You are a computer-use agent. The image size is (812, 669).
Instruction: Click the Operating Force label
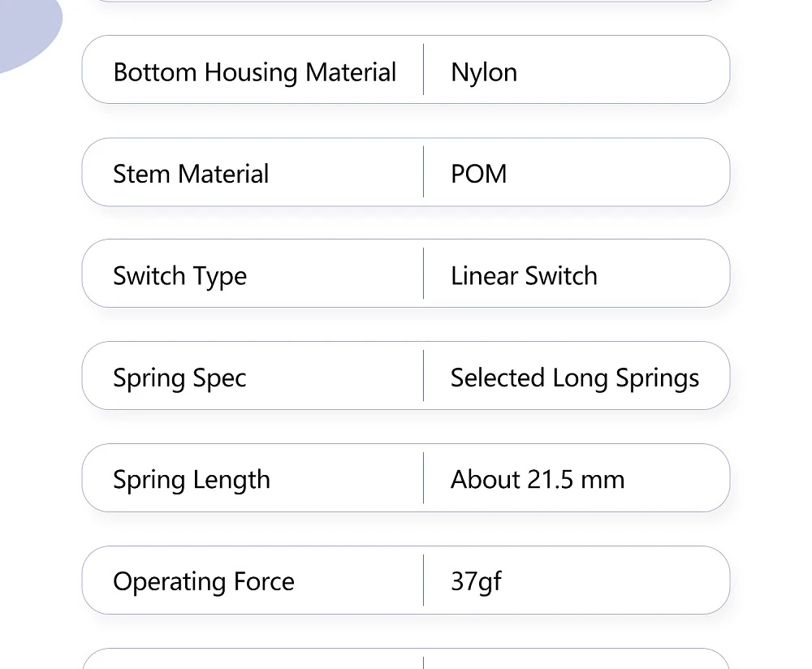pyautogui.click(x=204, y=581)
